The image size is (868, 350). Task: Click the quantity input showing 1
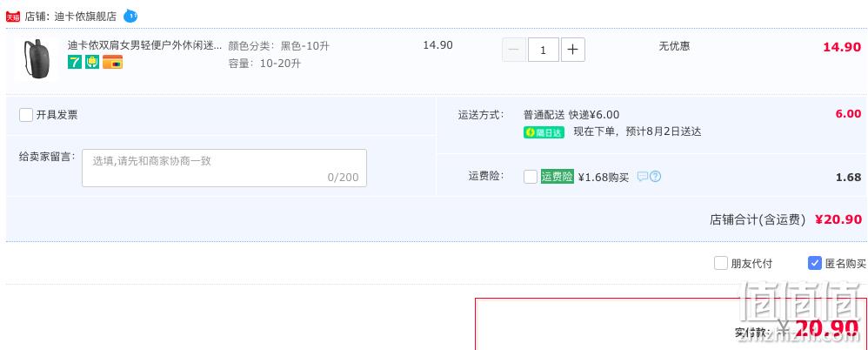coord(543,50)
